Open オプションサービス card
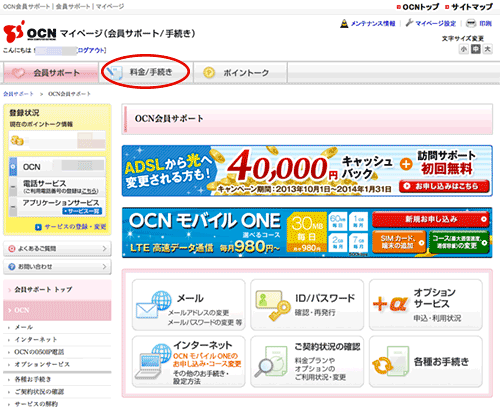 pyautogui.click(x=426, y=305)
